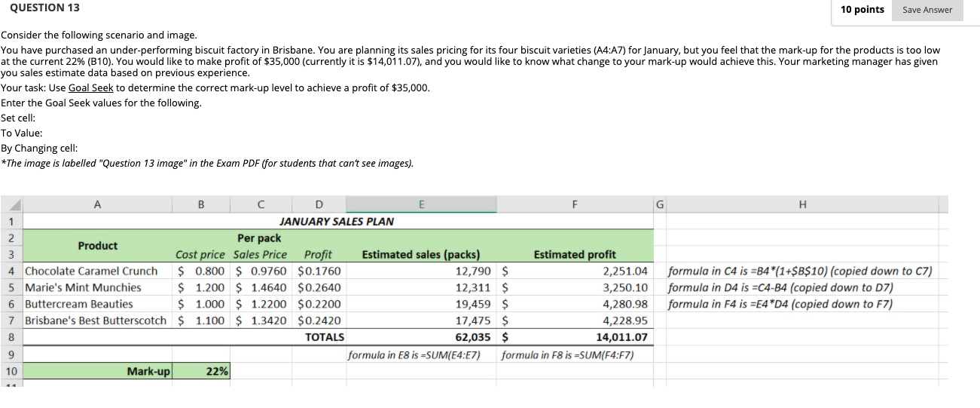The width and height of the screenshot is (980, 408).
Task: Click cost price cell '$ 1.200'
Action: [201, 288]
